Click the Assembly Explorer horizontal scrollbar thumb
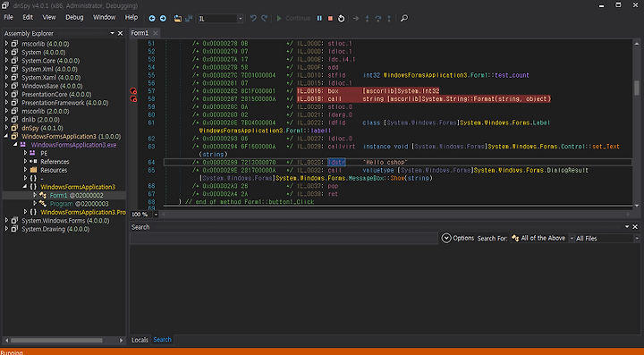Screen dimensions: 644x355 pyautogui.click(x=56, y=340)
